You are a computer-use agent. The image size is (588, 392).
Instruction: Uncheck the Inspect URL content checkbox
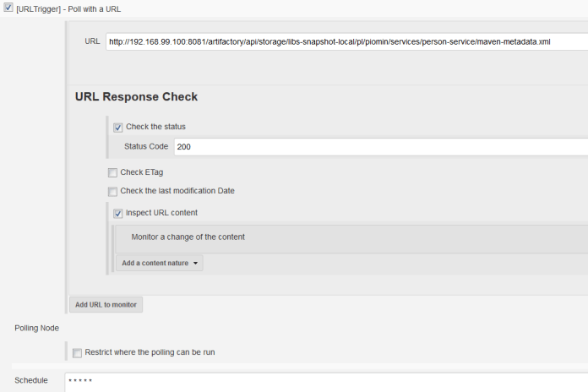click(x=118, y=213)
